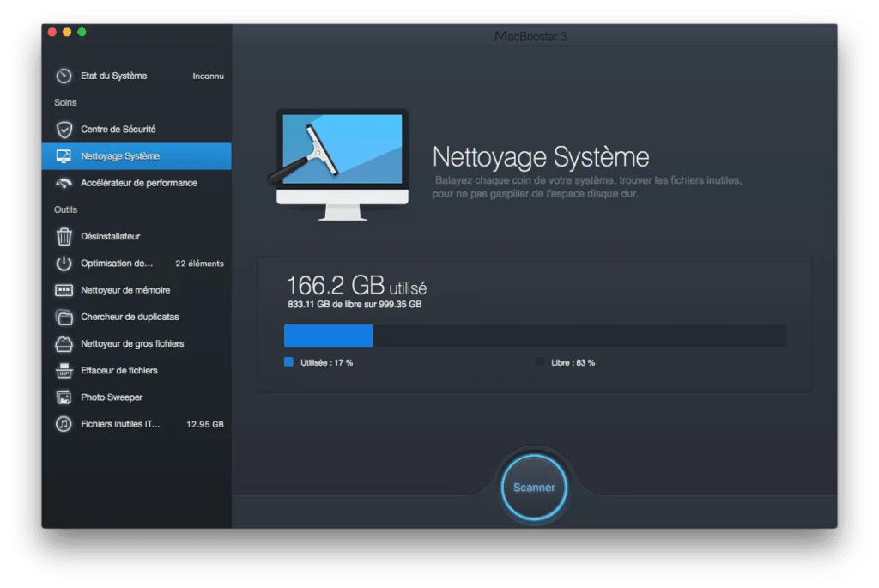Click the Chercheur de duplicatas folders icon
This screenshot has width=879, height=588.
[x=64, y=316]
